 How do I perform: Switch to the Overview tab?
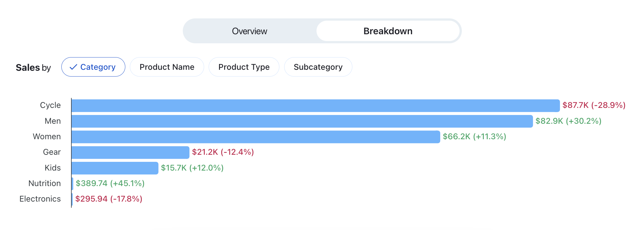(x=249, y=31)
